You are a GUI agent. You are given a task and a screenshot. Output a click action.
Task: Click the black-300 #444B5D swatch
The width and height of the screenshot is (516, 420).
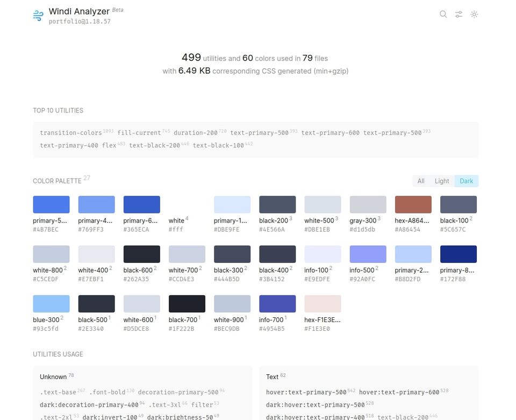pos(232,254)
